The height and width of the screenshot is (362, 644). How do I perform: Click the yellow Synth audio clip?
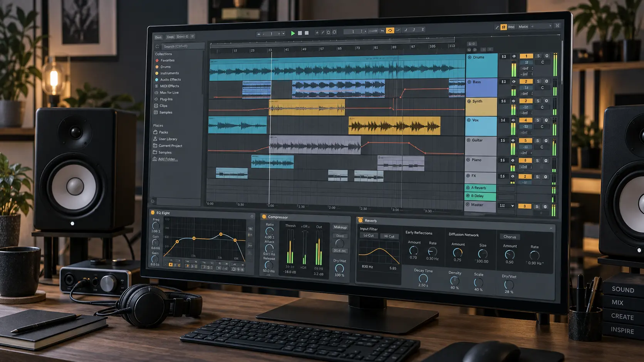[x=307, y=108]
